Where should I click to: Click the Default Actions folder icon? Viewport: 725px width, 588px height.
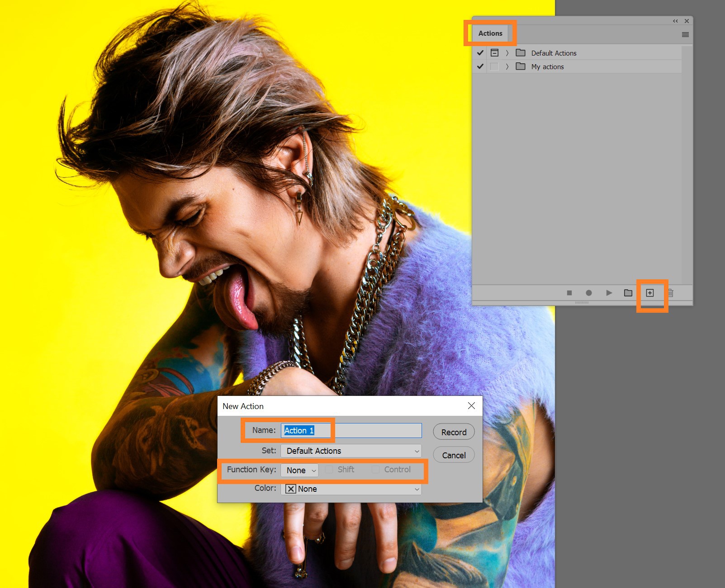(x=521, y=52)
